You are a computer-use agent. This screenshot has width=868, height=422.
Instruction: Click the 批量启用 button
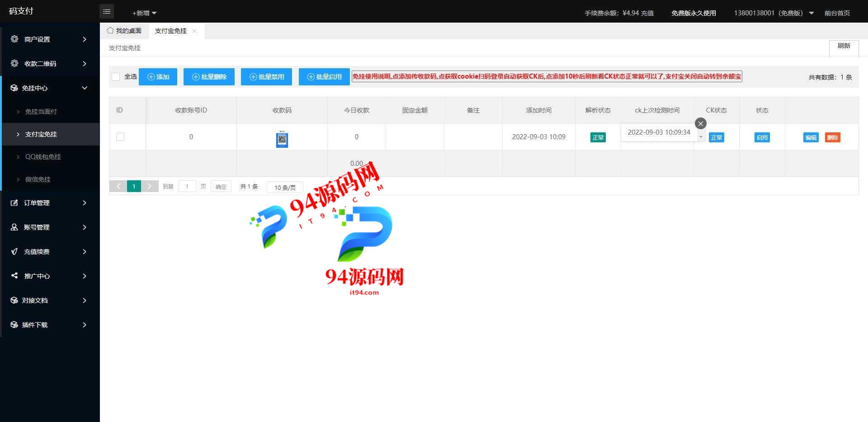tap(324, 77)
